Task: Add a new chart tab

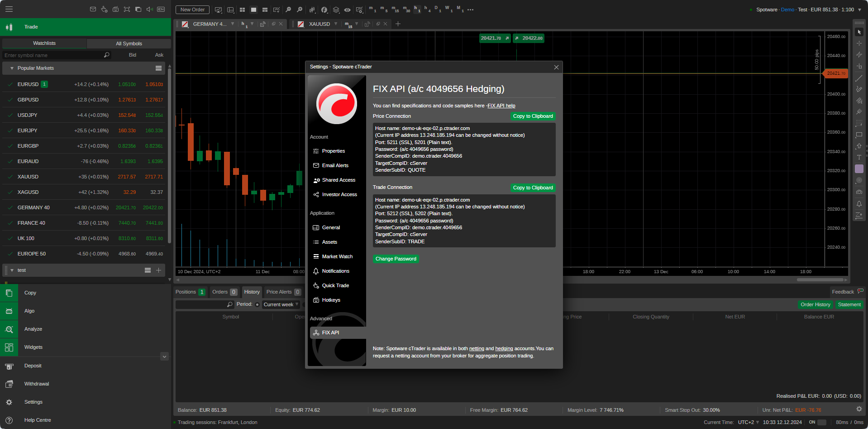Action: [x=398, y=24]
